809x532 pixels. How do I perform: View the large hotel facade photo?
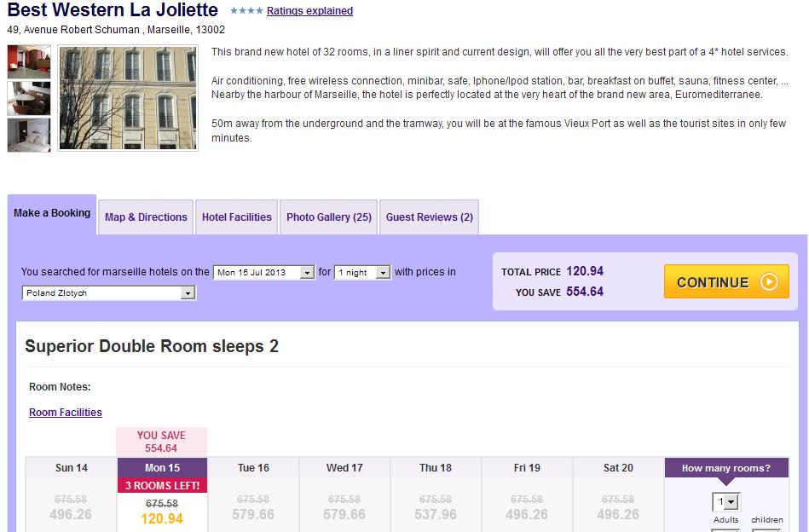(128, 98)
